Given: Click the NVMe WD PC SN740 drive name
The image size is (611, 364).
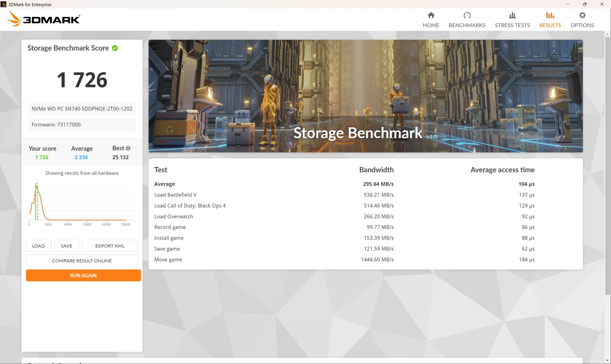Looking at the screenshot, I should pos(82,108).
